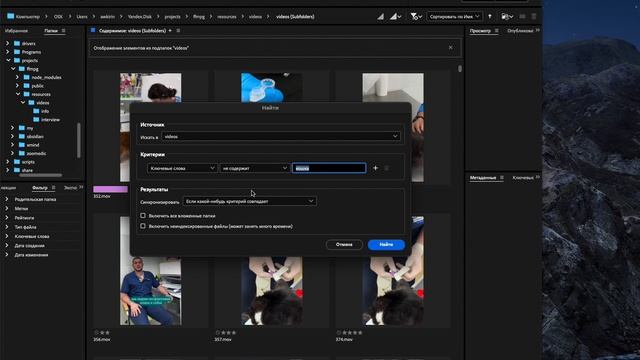Click the keyword search text field

tap(329, 168)
